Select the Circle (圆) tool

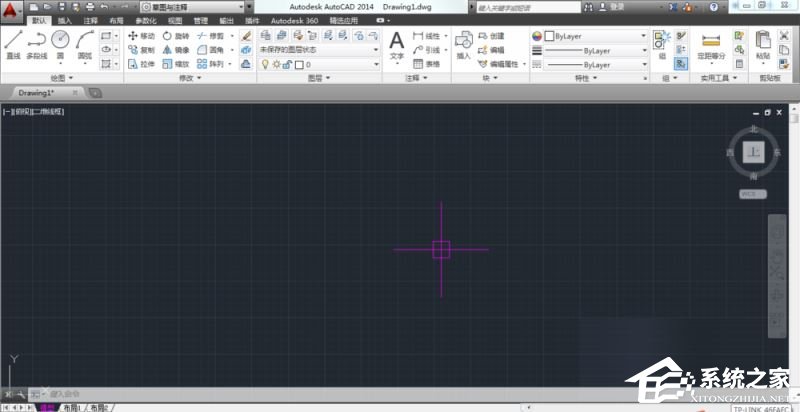tap(60, 45)
